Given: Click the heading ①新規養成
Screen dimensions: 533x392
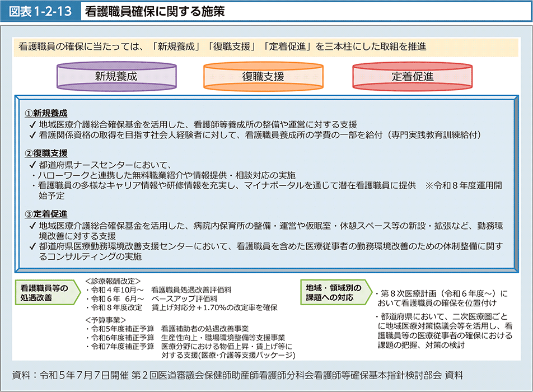Looking at the screenshot, I should click(46, 113).
